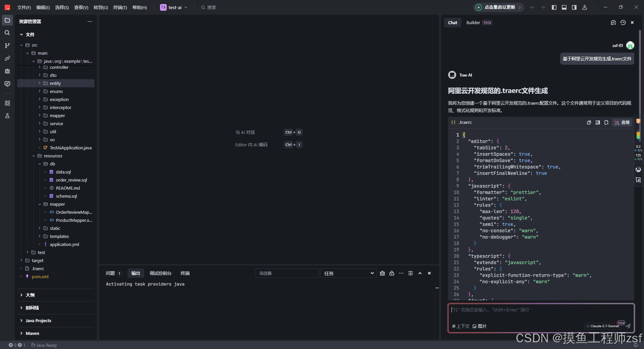
Task: Open the chat history
Action: (x=623, y=22)
